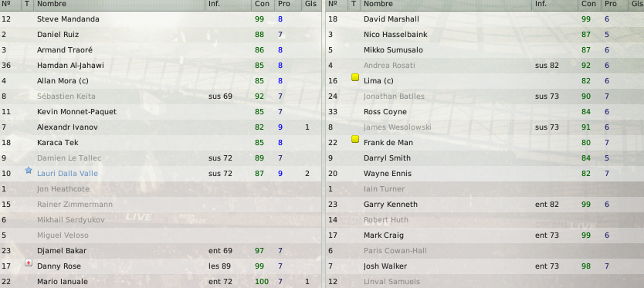Select David Marshall in the right team list
Screen dimensions: 644x288
click(485, 19)
